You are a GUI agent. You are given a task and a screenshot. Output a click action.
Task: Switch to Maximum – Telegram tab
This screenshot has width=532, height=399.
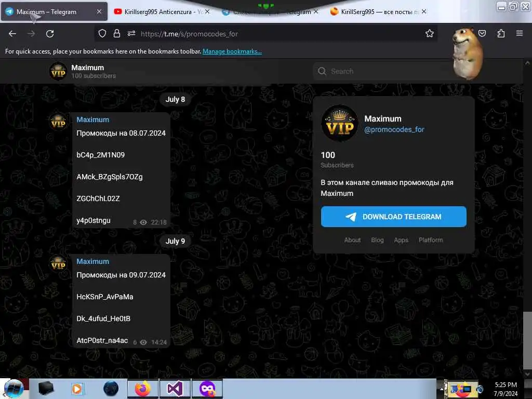tap(54, 11)
